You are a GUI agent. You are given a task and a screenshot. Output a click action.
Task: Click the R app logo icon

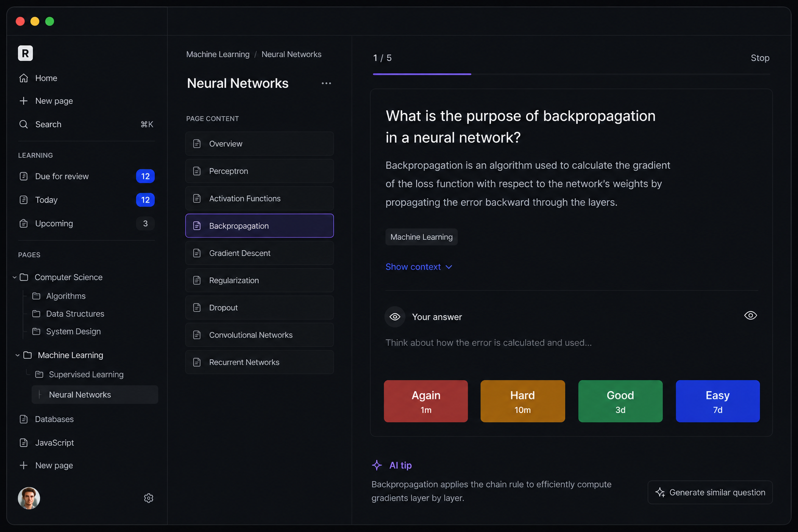(x=25, y=53)
